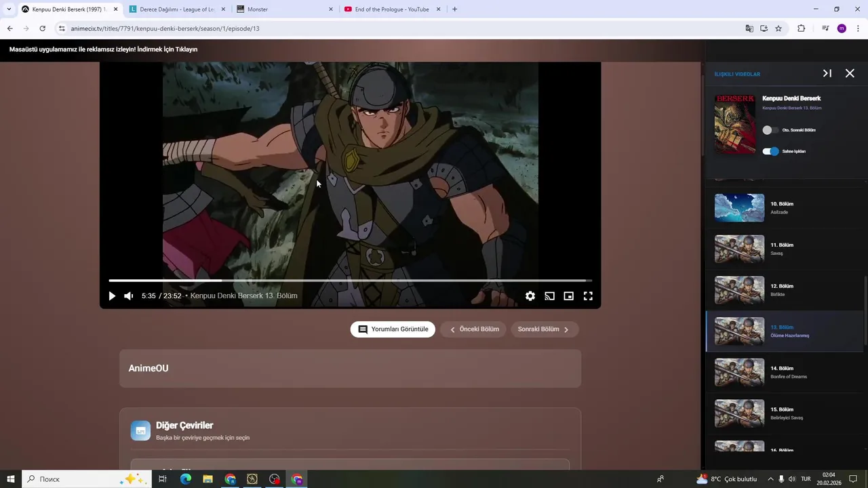Translate this page icon
The width and height of the screenshot is (868, 488).
749,28
